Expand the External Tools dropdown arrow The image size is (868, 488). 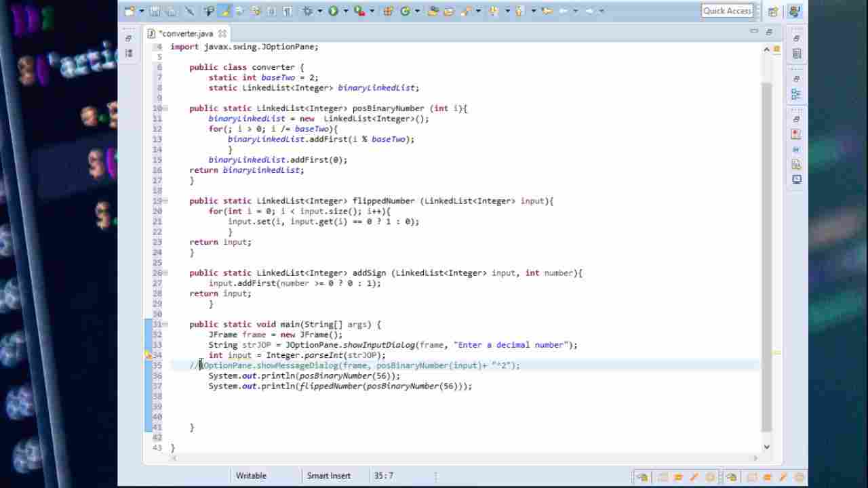(372, 11)
